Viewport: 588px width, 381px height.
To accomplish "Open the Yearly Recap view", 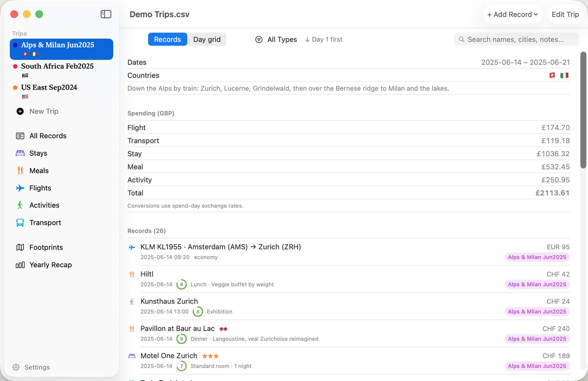I will (x=50, y=265).
